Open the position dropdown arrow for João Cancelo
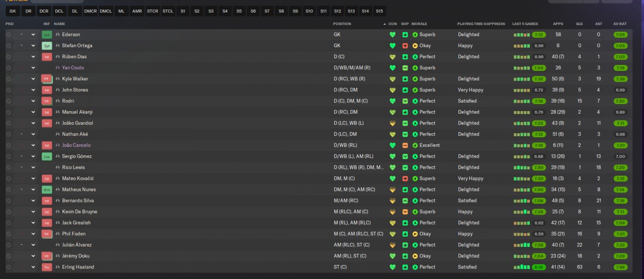Image resolution: width=644 pixels, height=279 pixels. click(33, 145)
